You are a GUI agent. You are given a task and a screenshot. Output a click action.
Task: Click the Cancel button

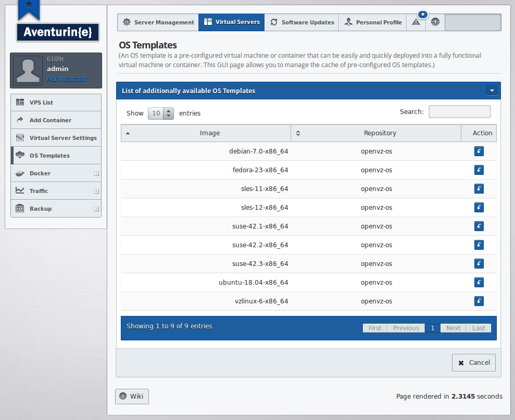pos(474,363)
